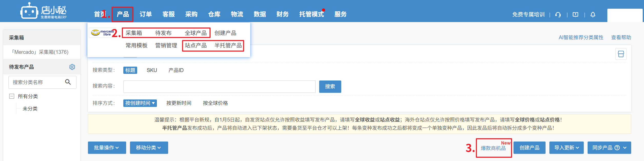
Task: Click the question mark on 同步产品
Action: 617,148
